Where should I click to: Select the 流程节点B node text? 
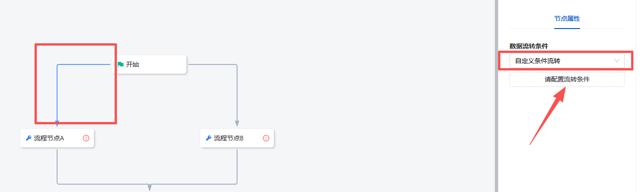pyautogui.click(x=229, y=138)
